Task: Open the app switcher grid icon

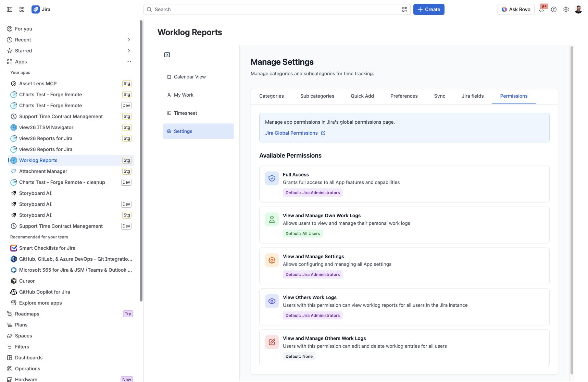Action: 22,10
